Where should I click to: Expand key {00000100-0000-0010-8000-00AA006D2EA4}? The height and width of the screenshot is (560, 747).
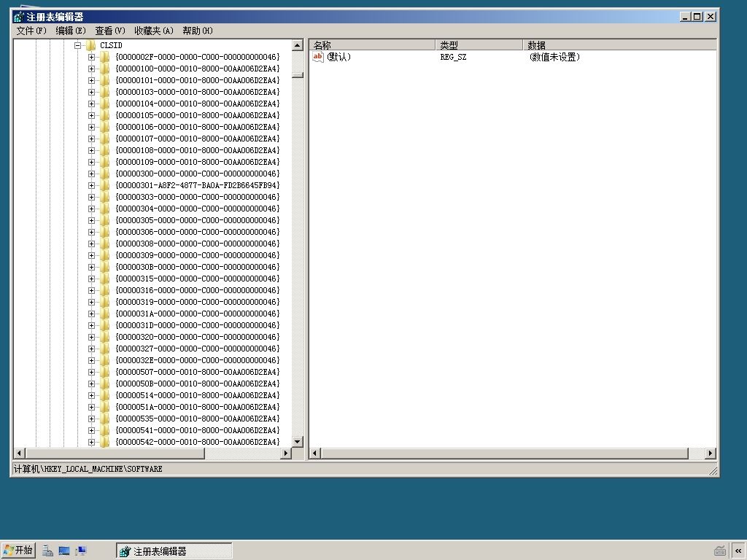91,69
